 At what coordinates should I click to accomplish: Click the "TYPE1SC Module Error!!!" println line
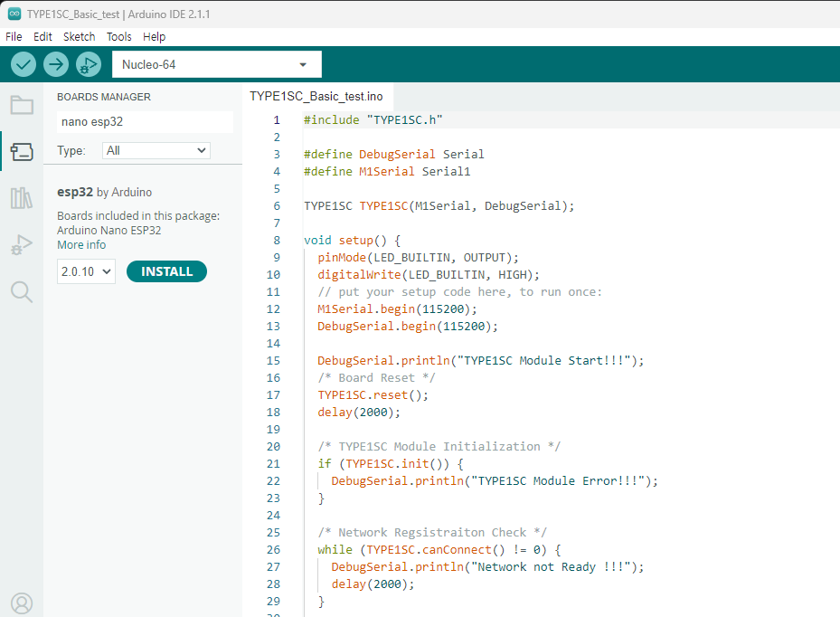coord(495,480)
